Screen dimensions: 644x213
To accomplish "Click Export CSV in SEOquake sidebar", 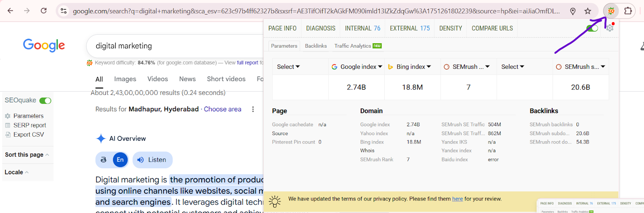I will click(x=29, y=134).
